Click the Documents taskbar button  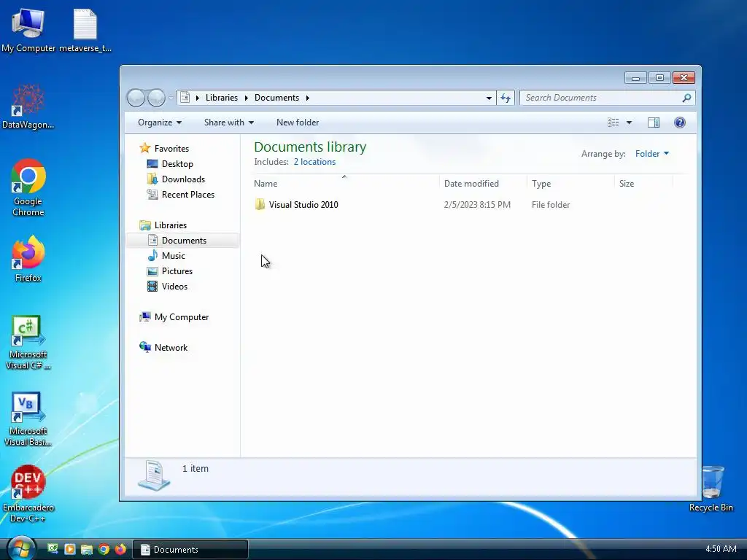click(190, 550)
